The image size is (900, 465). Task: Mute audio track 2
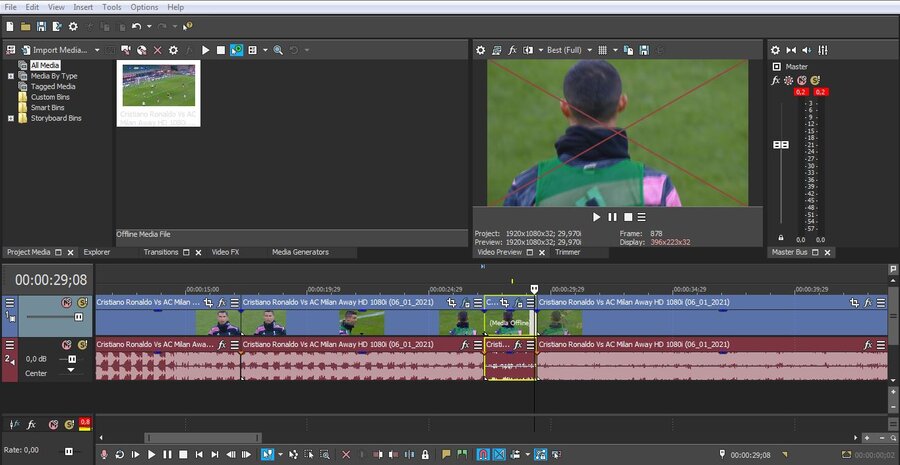[67, 345]
